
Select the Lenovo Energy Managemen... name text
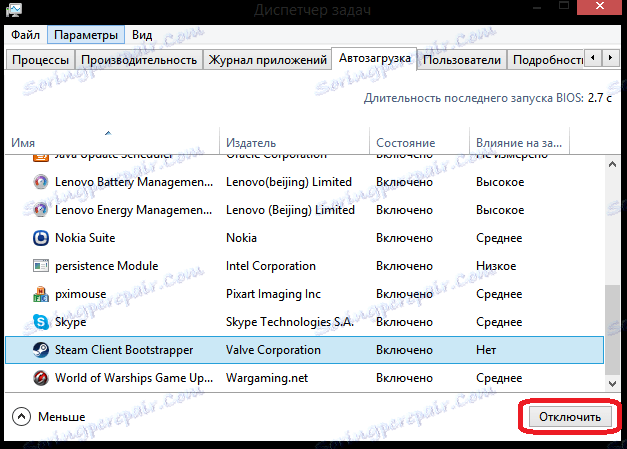(x=134, y=210)
